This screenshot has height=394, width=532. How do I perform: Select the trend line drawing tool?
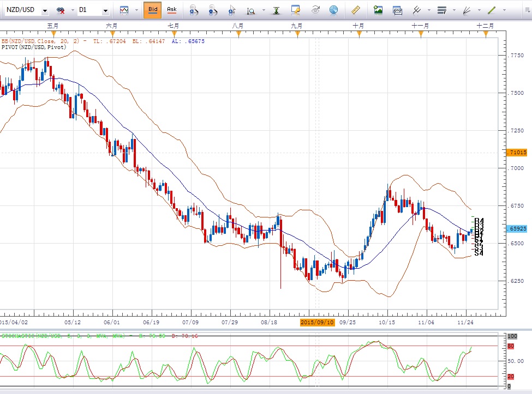coord(491,9)
